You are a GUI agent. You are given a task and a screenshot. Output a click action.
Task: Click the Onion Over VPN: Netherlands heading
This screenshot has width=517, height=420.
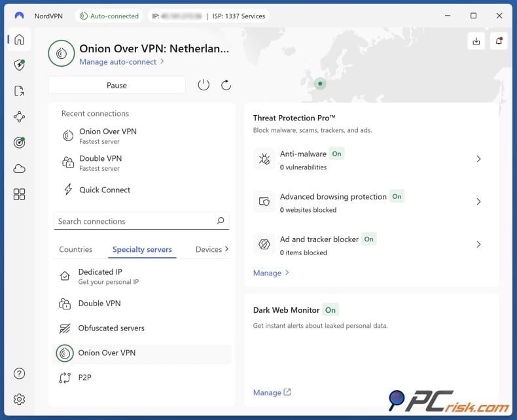pos(154,48)
